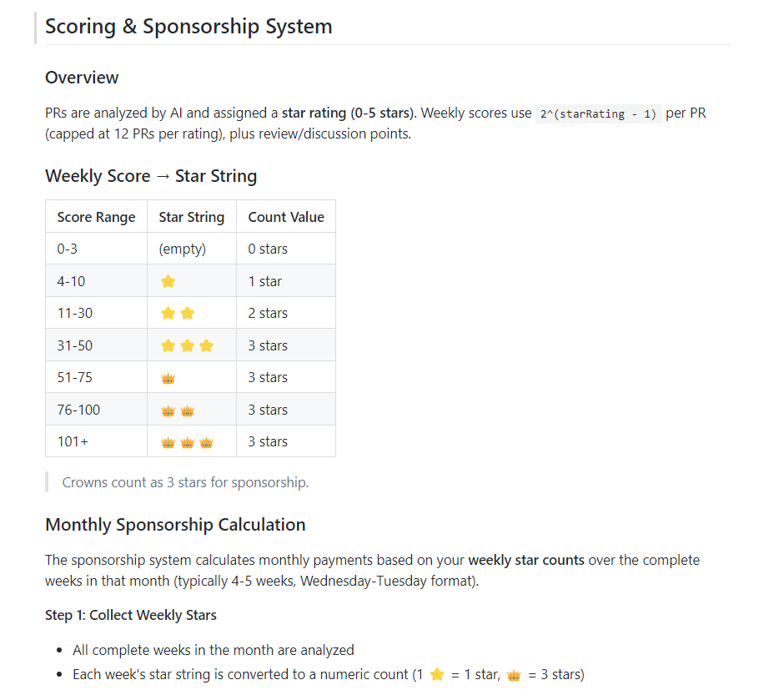This screenshot has height=690, width=784.
Task: Click the bold text 'weekly star counts'
Action: (x=526, y=560)
